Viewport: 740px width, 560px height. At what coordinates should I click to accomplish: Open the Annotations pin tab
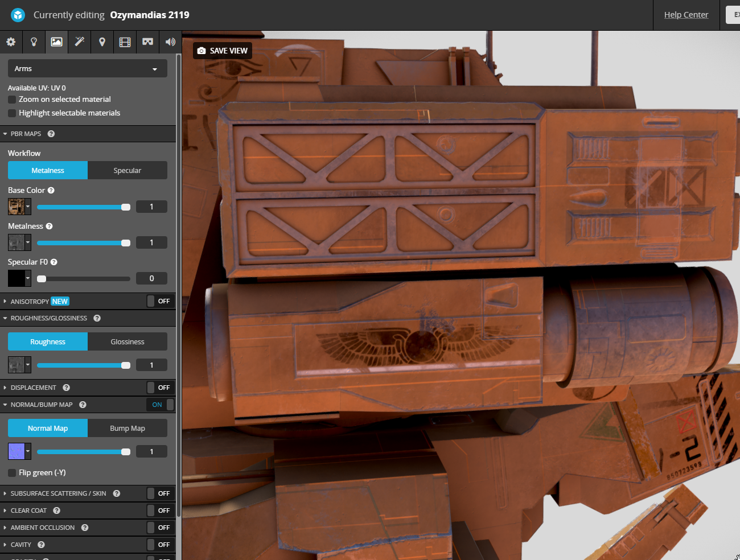coord(102,42)
